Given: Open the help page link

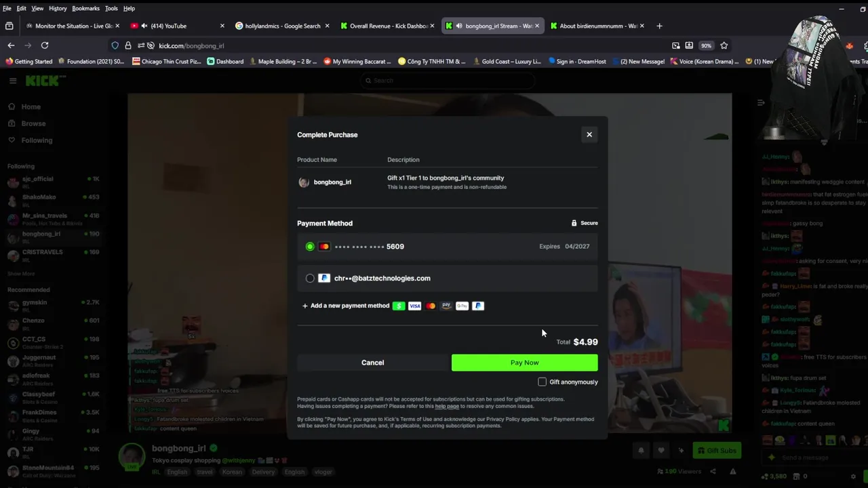Looking at the screenshot, I should click(x=447, y=406).
